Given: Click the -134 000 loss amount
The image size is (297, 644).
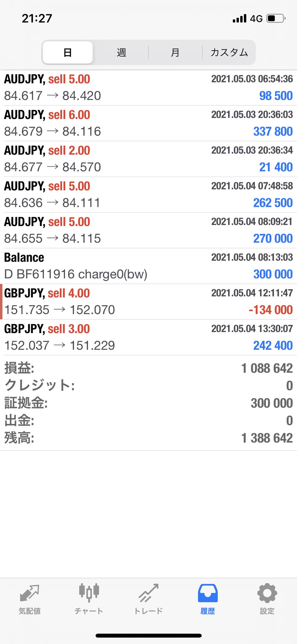Looking at the screenshot, I should (271, 310).
